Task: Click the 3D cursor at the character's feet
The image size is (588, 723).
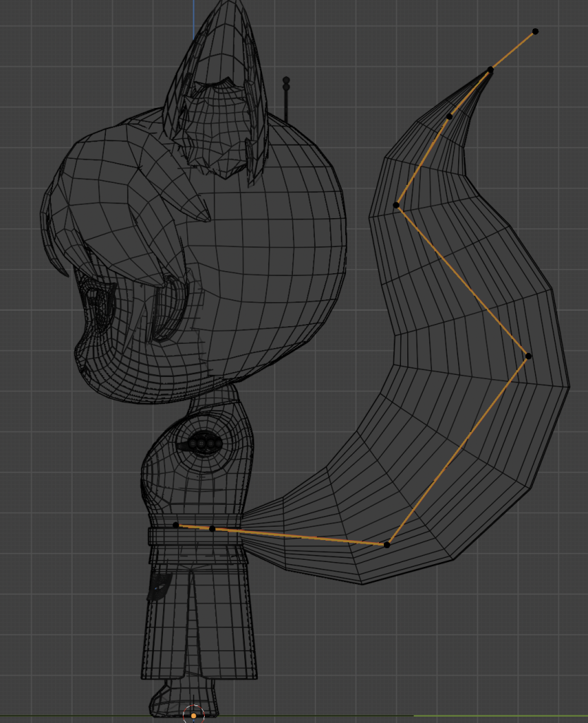Action: click(x=193, y=715)
